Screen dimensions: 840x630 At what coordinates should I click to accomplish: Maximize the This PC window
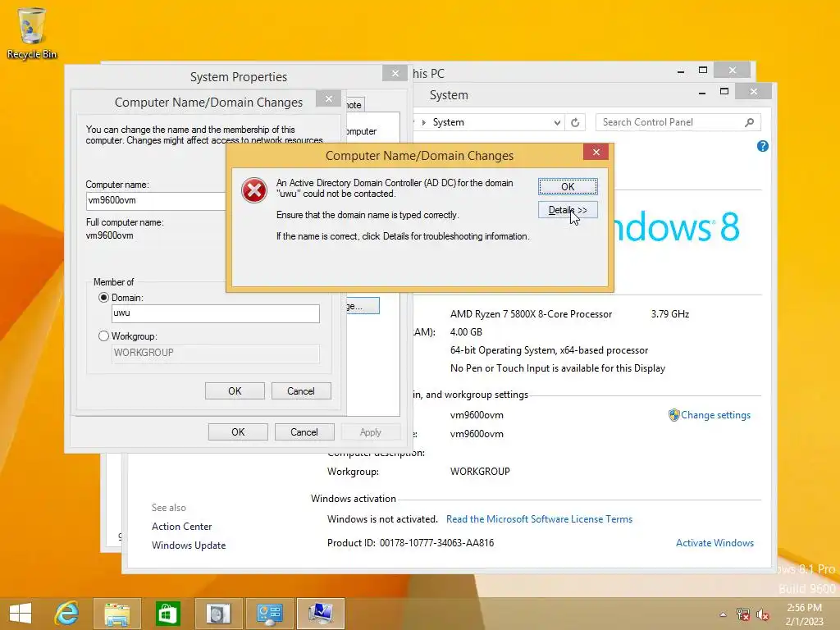point(703,71)
